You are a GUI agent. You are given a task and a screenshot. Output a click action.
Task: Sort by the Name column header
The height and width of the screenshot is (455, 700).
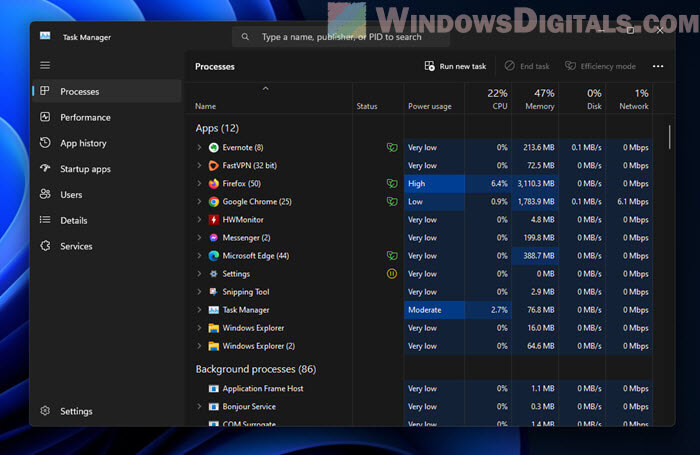pyautogui.click(x=269, y=98)
